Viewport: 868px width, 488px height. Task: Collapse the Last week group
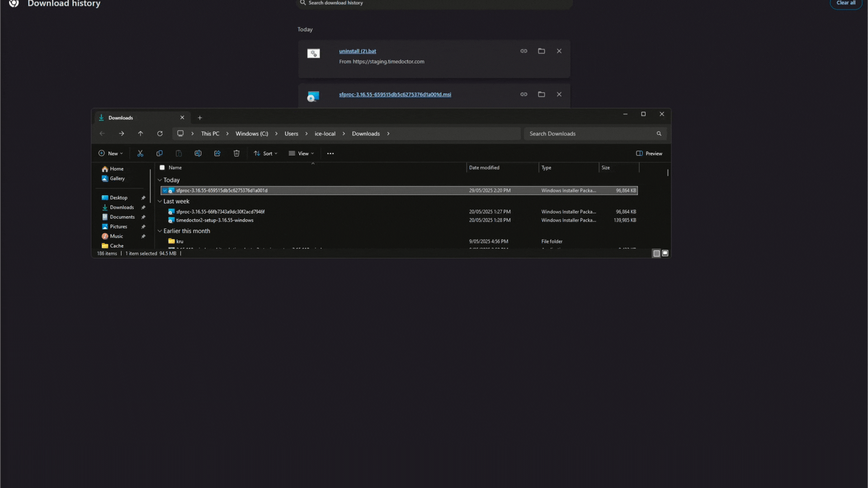[160, 202]
